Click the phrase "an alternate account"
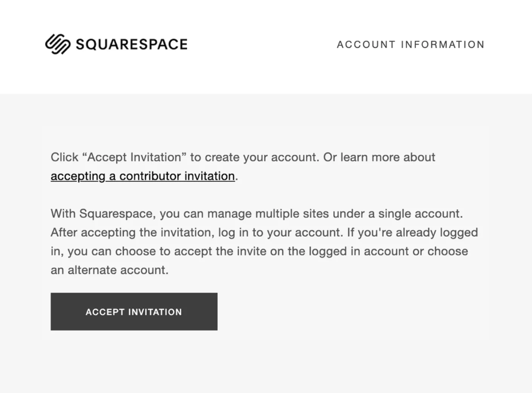This screenshot has height=393, width=532. pos(109,270)
